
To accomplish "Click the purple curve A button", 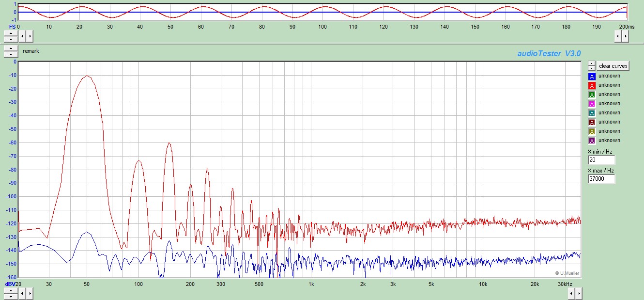I will [x=592, y=141].
